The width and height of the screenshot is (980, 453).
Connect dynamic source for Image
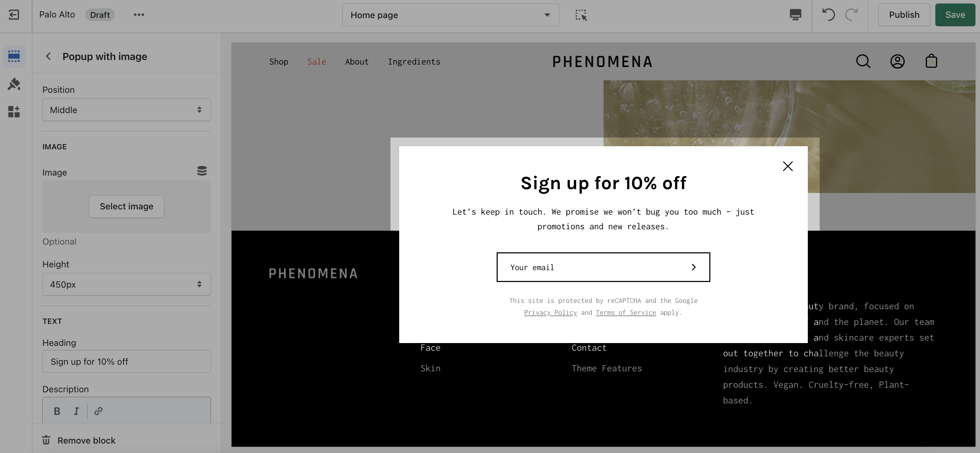202,171
